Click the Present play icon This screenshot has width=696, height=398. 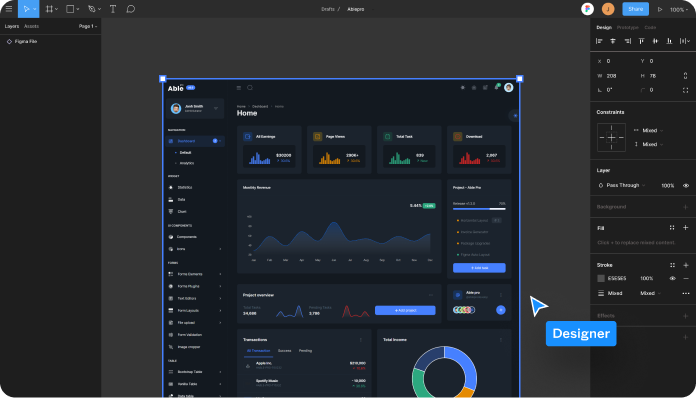pos(660,9)
